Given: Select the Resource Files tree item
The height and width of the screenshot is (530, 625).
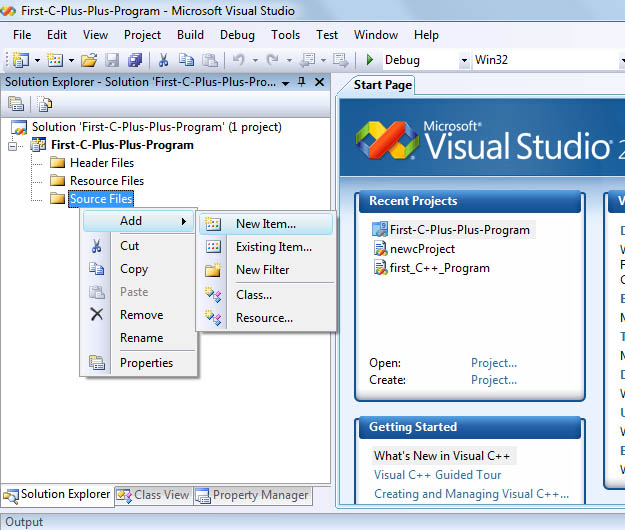Looking at the screenshot, I should pos(107,181).
